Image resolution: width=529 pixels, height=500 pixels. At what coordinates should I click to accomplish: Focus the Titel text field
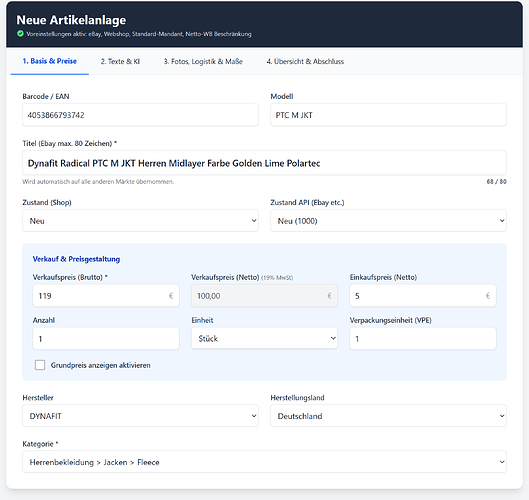tap(264, 163)
